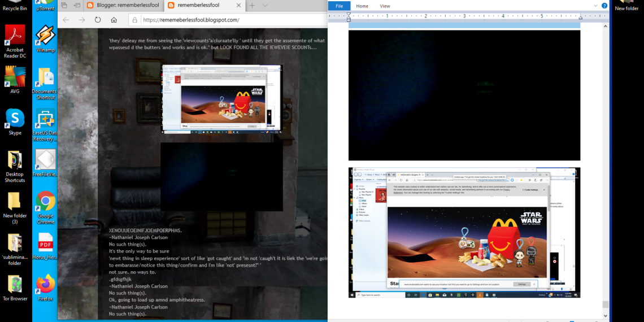Click the right indent marker on ruler
Viewport: 644px width, 322px height.
[580, 16]
